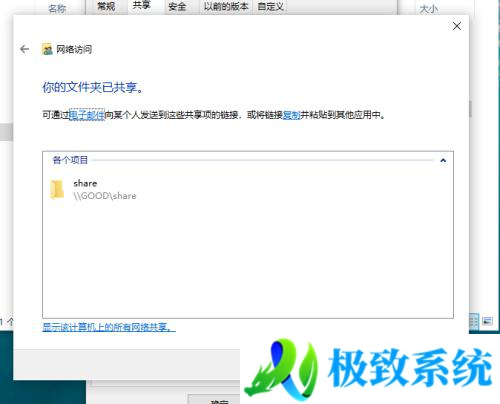This screenshot has width=500, height=404.
Task: Select the 以前的版本 tab
Action: tap(226, 6)
